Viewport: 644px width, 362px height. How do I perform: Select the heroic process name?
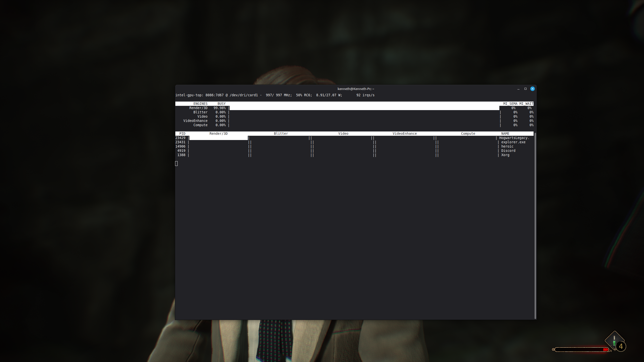[507, 146]
